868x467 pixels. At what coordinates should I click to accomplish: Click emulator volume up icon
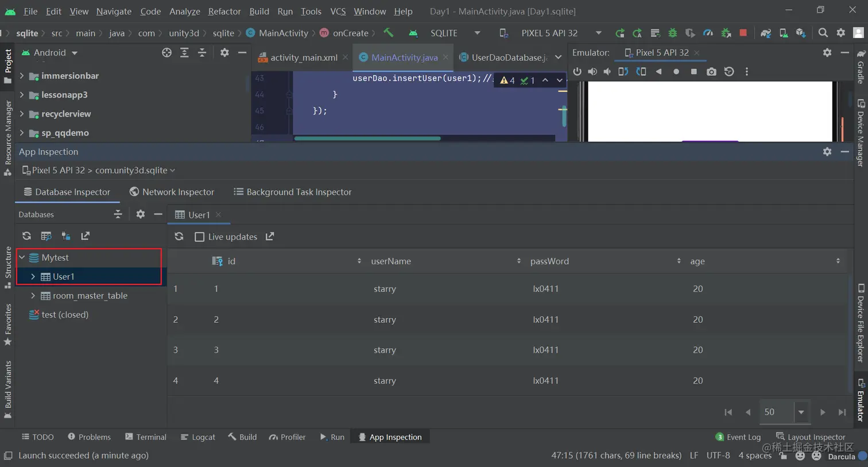click(592, 72)
